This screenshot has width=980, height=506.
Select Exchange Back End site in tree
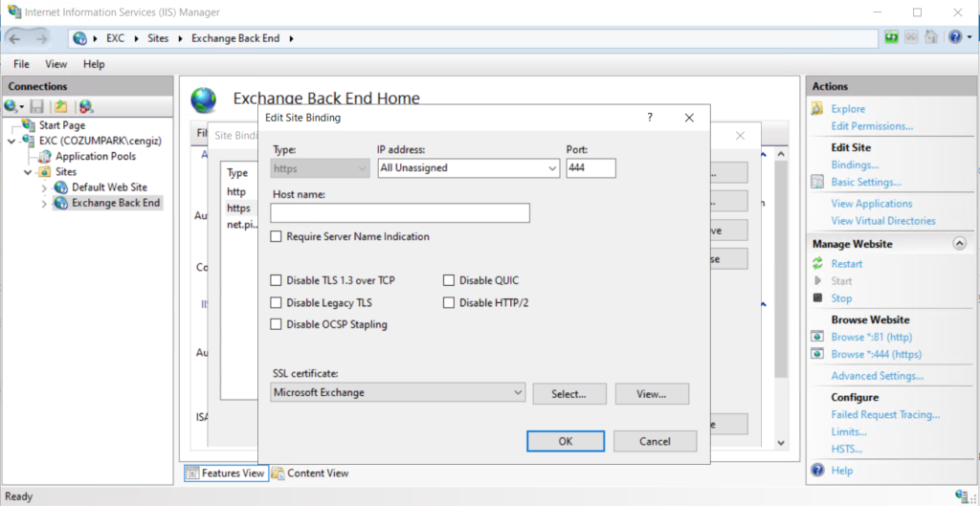point(116,203)
